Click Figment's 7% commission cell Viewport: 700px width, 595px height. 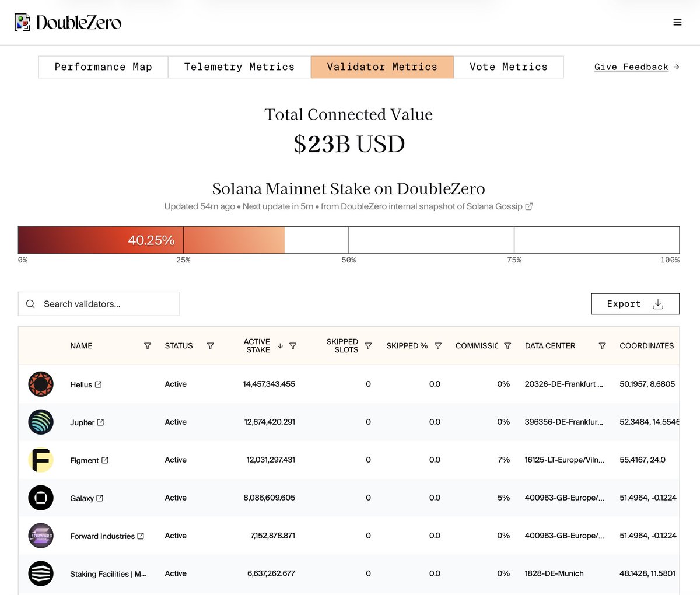(504, 460)
